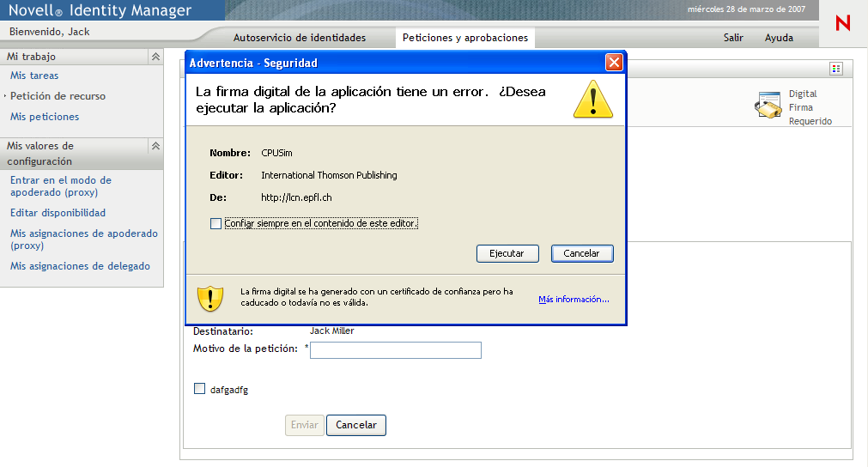
Task: Click the 'Digital Firma Requerido' text
Action: pos(810,107)
